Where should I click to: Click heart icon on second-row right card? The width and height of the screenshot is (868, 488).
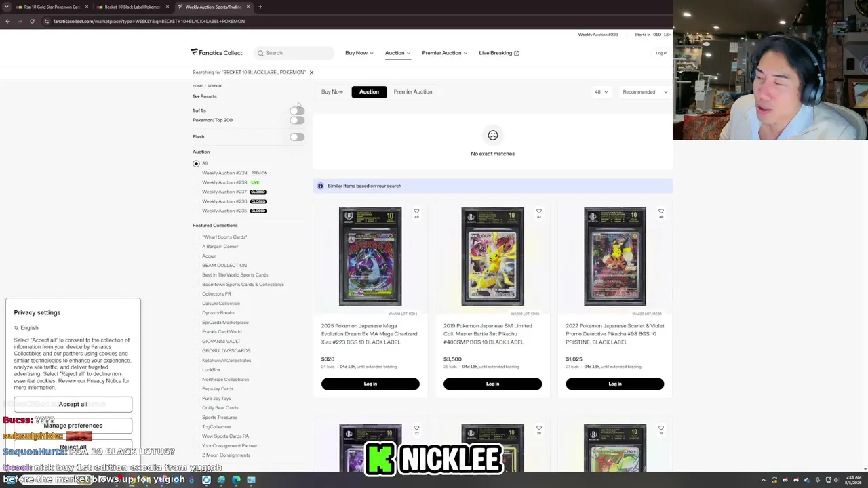[661, 428]
